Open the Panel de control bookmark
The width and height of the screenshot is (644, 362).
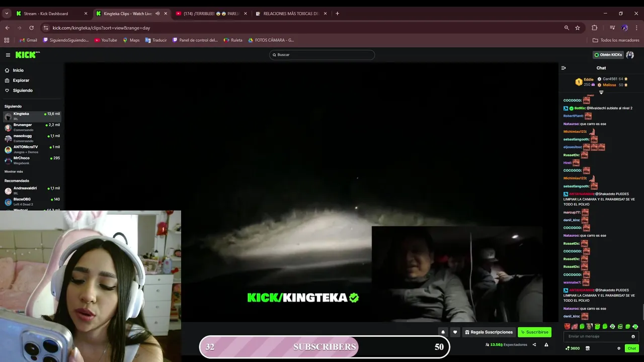pyautogui.click(x=195, y=40)
